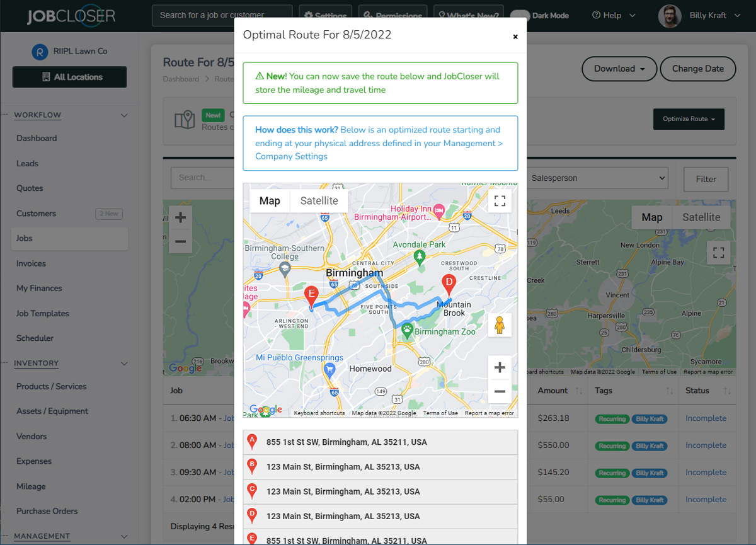756x545 pixels.
Task: Click the JobCloser logo
Action: (x=71, y=14)
